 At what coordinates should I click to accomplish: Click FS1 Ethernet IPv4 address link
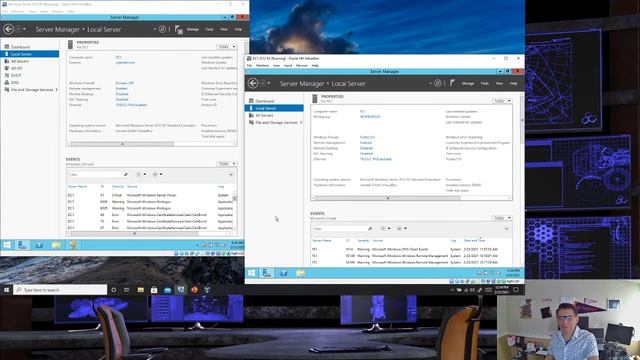click(x=376, y=159)
